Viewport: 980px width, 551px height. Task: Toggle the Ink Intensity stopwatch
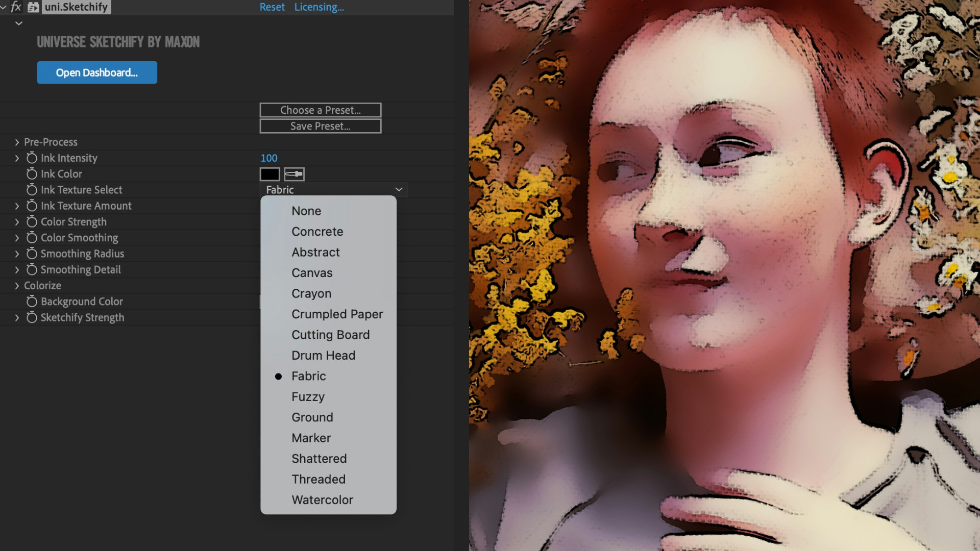point(32,158)
